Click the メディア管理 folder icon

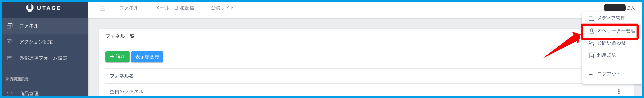point(591,18)
